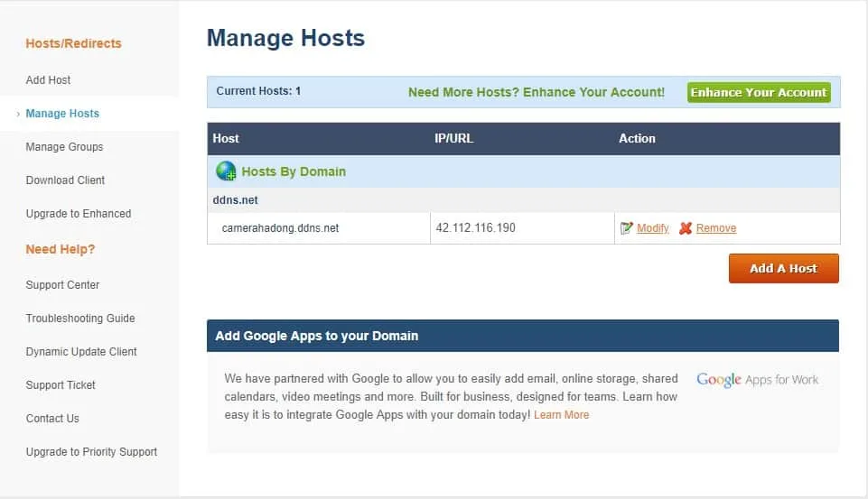
Task: Open Upgrade to Priority Support
Action: point(91,452)
